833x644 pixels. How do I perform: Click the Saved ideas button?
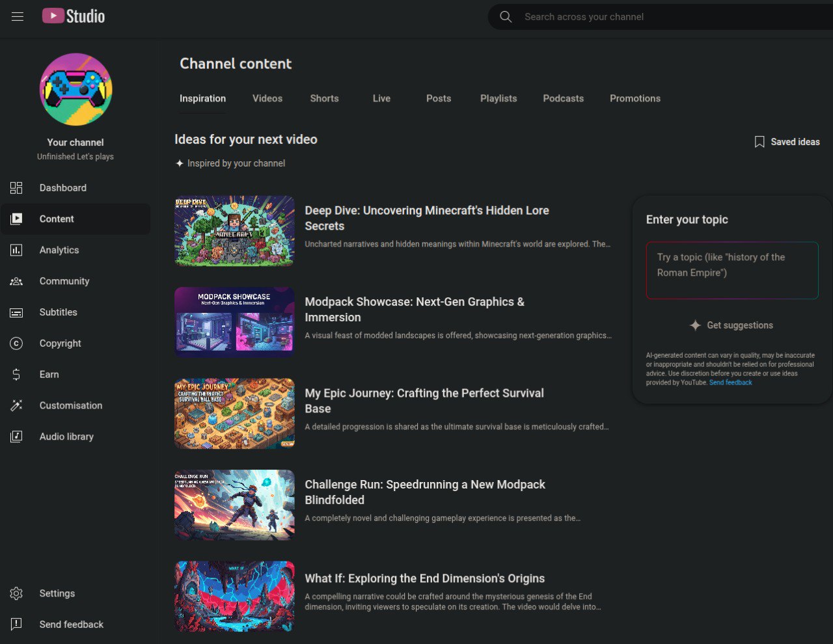(x=787, y=142)
